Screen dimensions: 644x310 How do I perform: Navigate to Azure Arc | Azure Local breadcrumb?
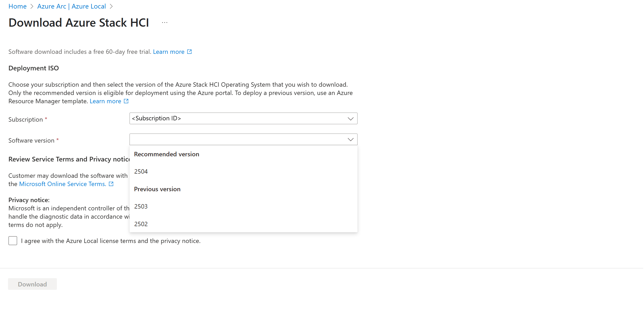click(72, 6)
